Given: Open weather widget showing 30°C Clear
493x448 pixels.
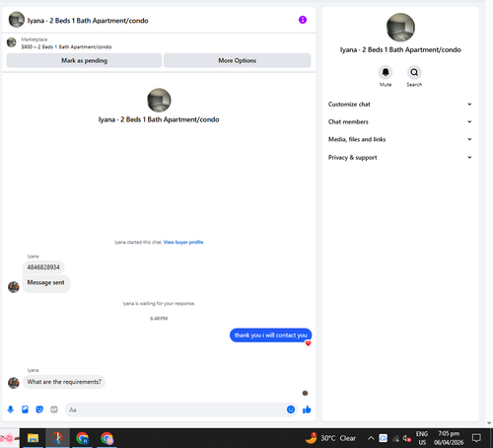Looking at the screenshot, I should pos(330,438).
